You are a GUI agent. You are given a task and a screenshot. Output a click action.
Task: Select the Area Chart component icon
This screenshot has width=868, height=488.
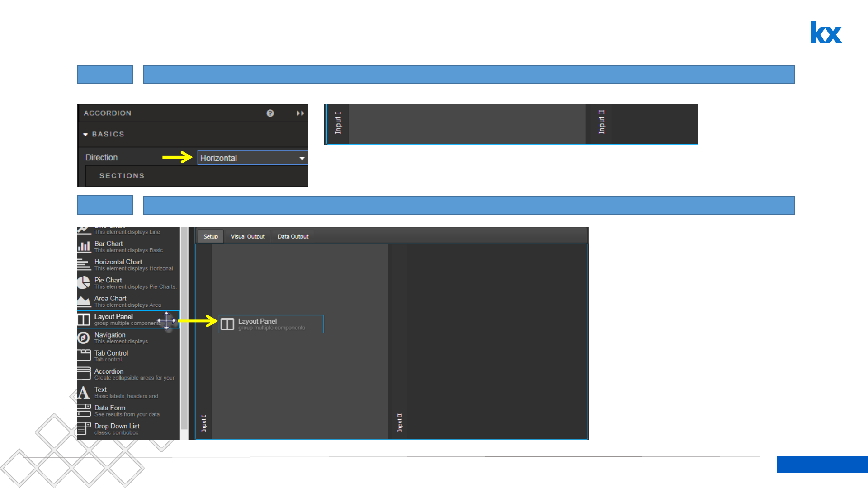[84, 301]
